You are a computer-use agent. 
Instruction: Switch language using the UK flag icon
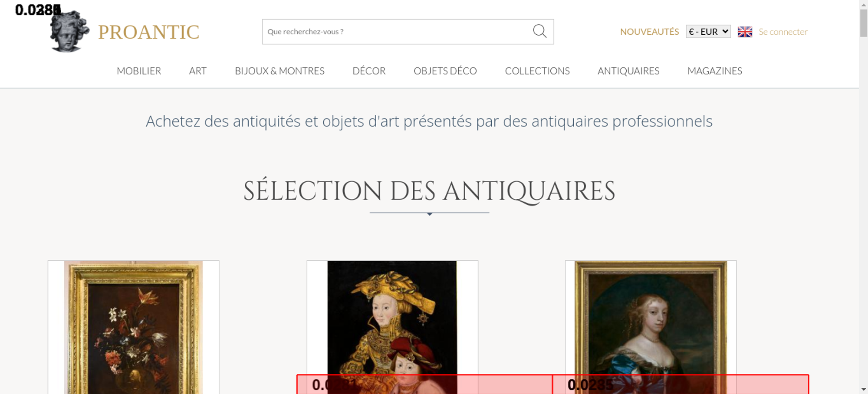click(x=745, y=32)
